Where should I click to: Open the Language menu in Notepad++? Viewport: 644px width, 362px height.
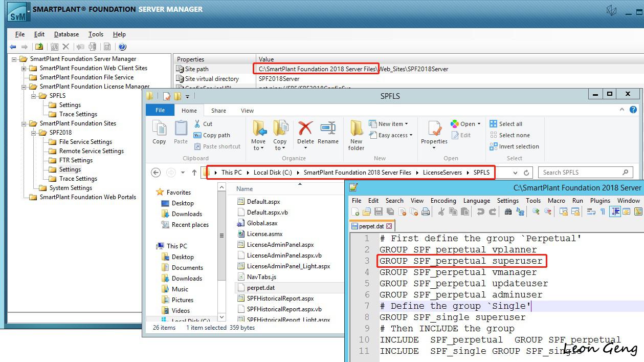[476, 201]
